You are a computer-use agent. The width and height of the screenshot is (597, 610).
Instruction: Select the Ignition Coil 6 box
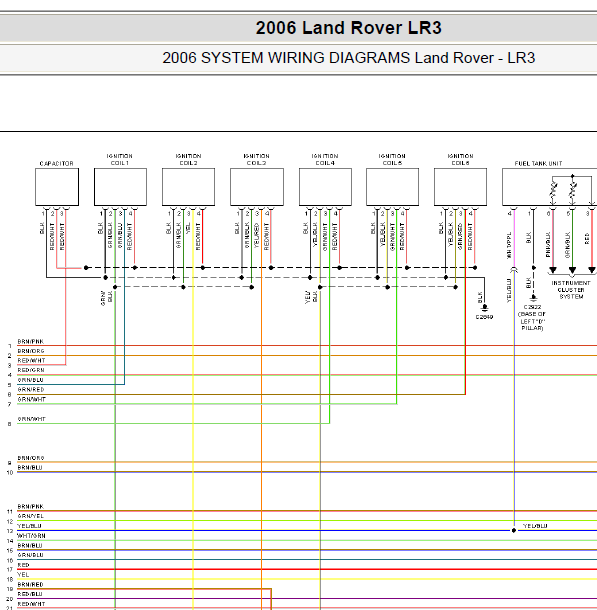[460, 187]
